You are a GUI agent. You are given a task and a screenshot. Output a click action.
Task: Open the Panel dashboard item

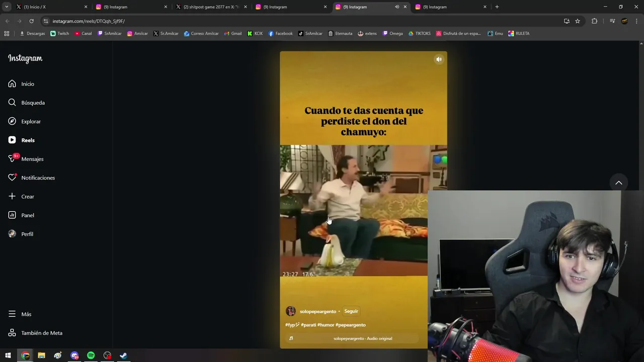[x=21, y=215]
